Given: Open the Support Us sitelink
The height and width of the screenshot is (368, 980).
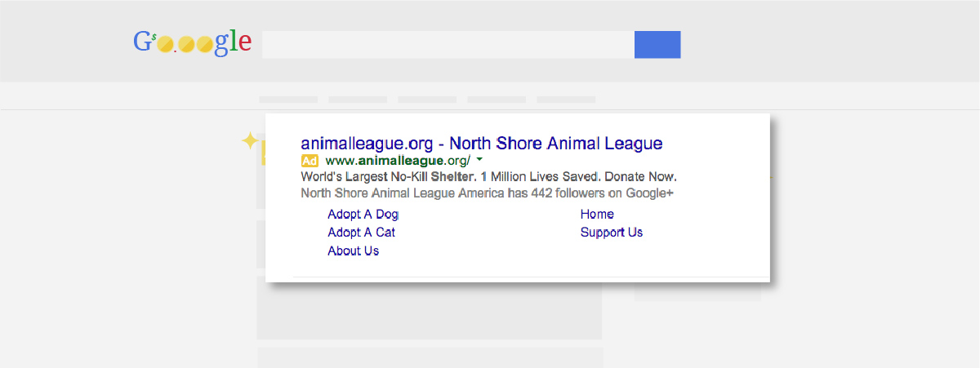Looking at the screenshot, I should 612,233.
